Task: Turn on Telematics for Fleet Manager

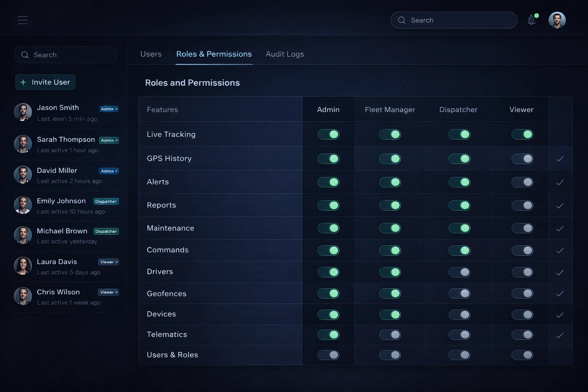Action: click(390, 335)
